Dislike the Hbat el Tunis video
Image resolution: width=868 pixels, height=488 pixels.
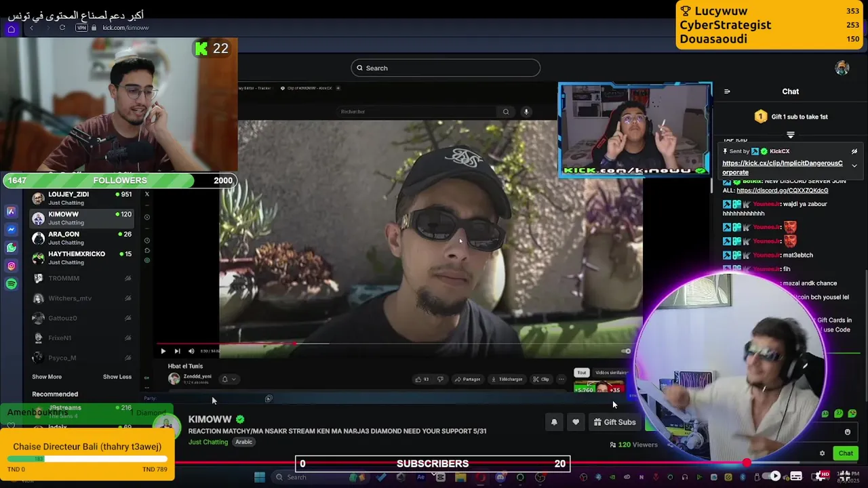tap(440, 379)
